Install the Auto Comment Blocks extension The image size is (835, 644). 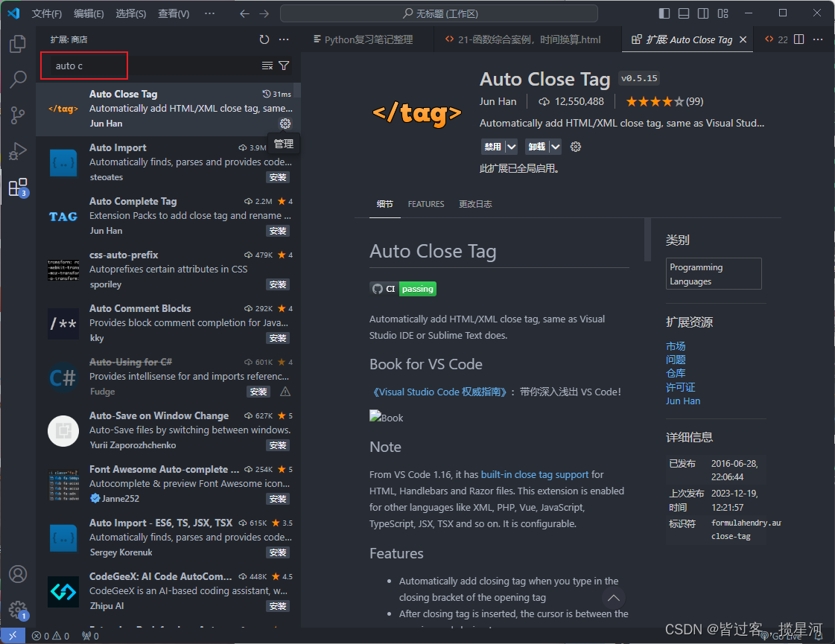278,339
